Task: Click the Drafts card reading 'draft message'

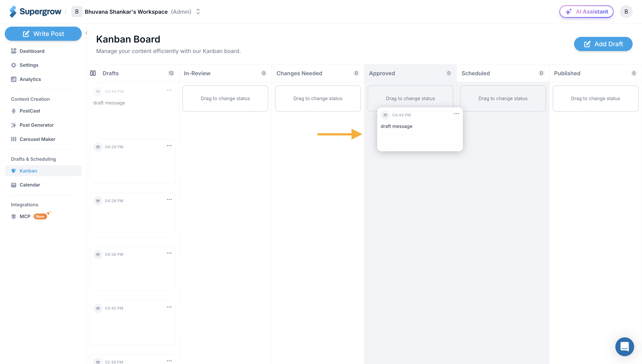Action: (133, 106)
